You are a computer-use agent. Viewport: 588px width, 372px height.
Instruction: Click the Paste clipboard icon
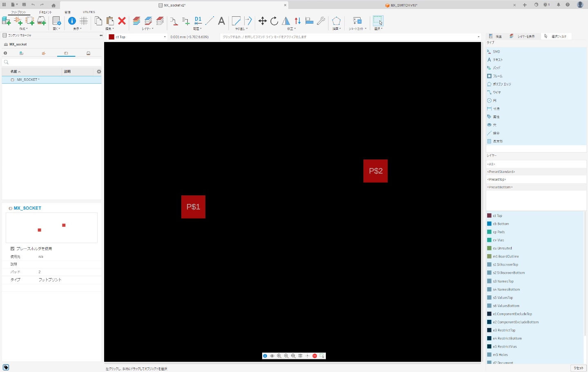click(x=110, y=21)
